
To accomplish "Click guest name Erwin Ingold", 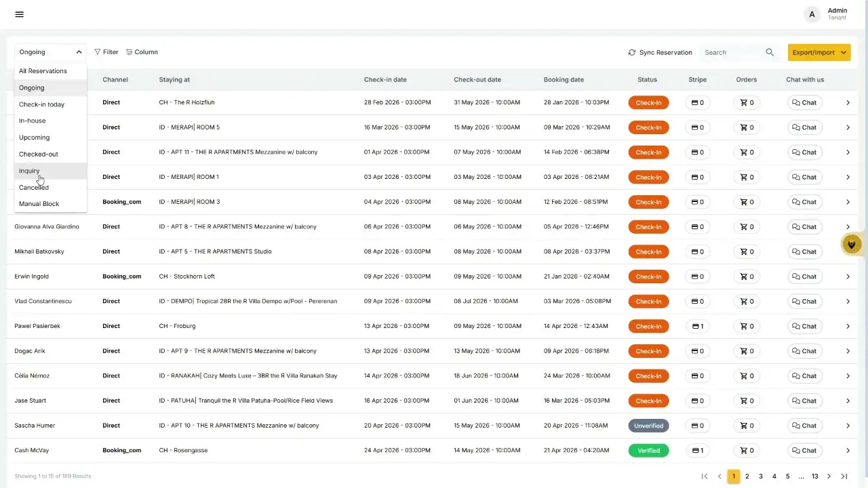I will coord(32,277).
